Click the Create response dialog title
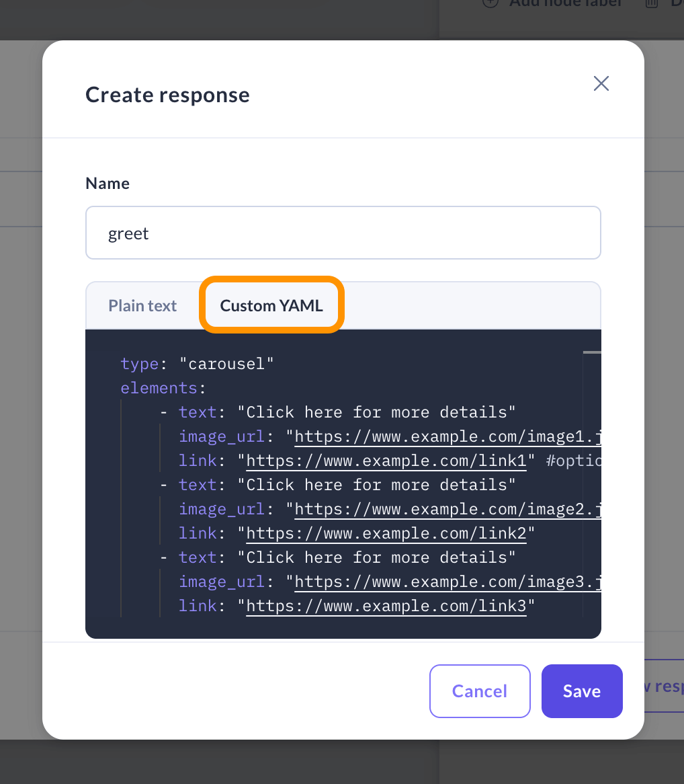This screenshot has width=684, height=784. point(167,95)
